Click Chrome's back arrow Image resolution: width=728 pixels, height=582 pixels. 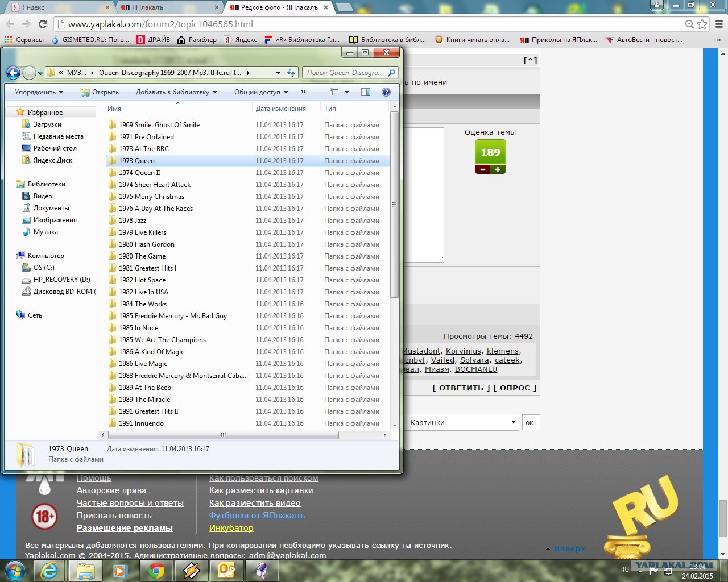pyautogui.click(x=10, y=24)
